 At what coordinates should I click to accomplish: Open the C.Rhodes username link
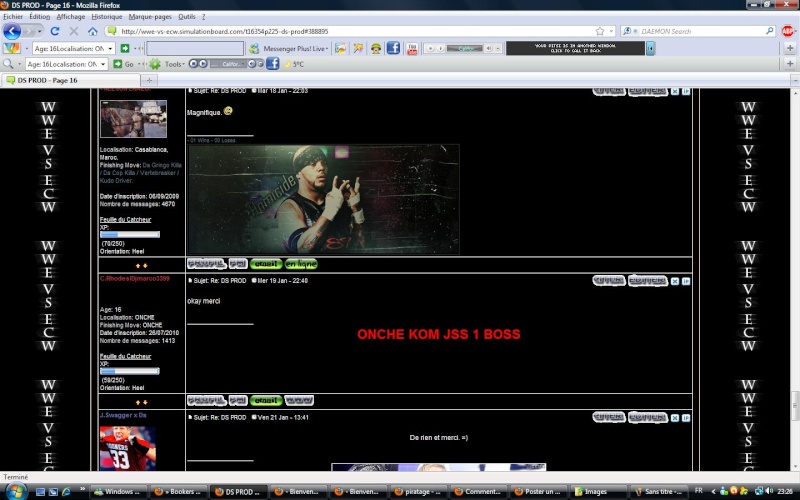tap(135, 279)
